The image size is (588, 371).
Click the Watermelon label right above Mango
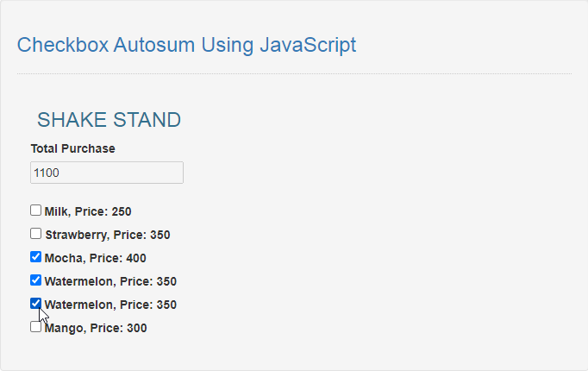coord(110,305)
